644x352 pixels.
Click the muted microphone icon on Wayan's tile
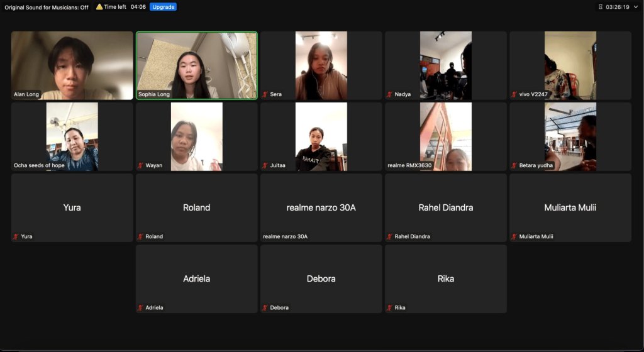click(141, 165)
